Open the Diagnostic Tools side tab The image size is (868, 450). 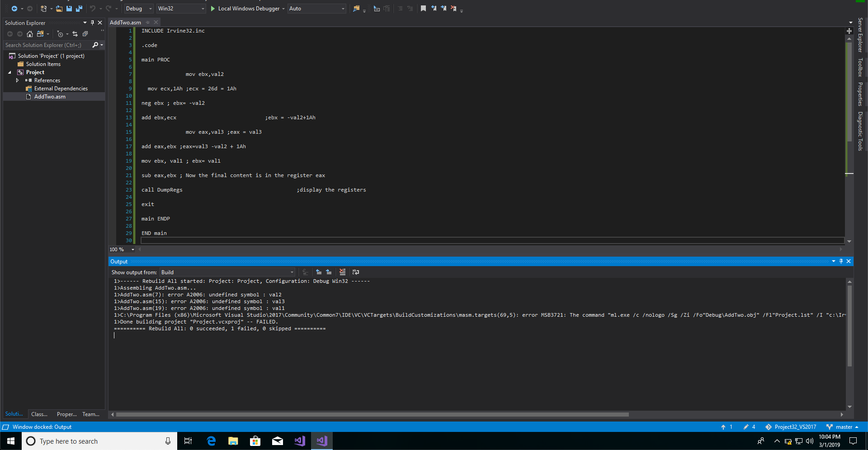860,131
